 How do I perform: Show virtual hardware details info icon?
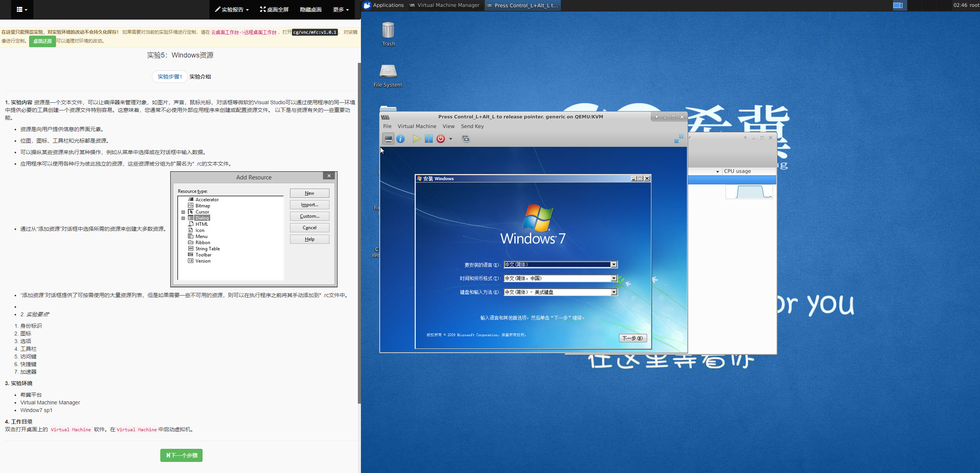(400, 139)
